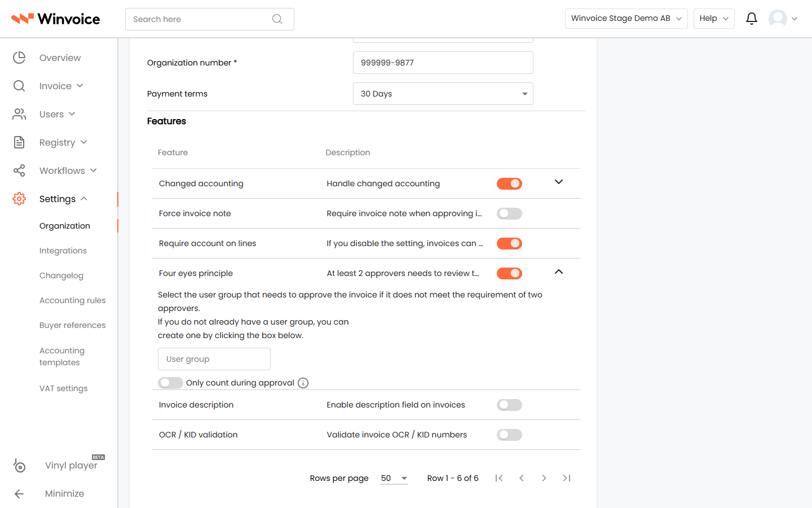Open the Changelog settings page
Screen dimensions: 812x508
pos(61,275)
